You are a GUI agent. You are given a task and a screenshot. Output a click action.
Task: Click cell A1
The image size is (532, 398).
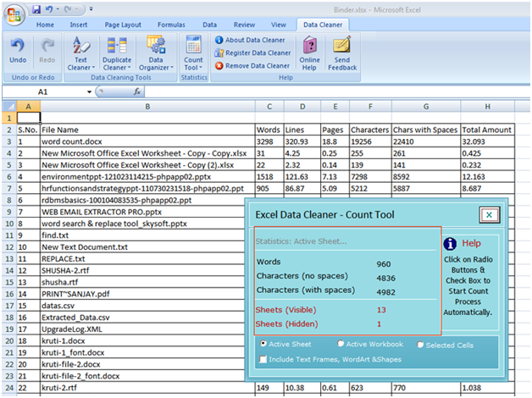pyautogui.click(x=29, y=118)
